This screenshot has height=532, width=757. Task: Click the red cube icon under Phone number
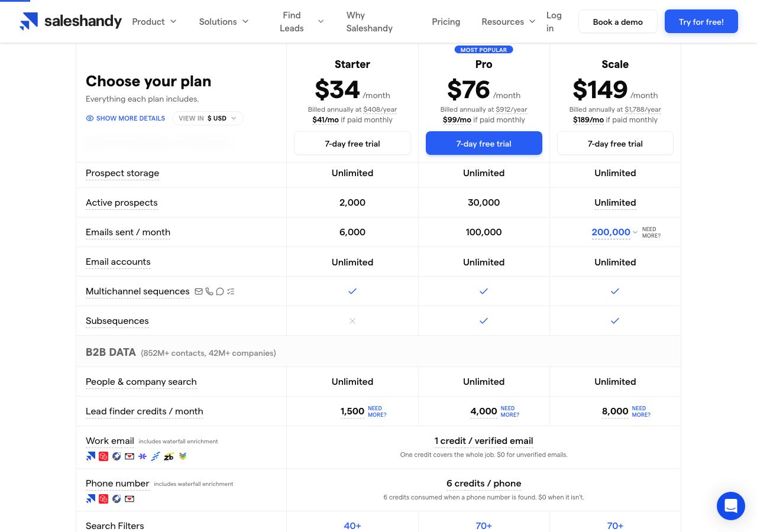(x=103, y=499)
